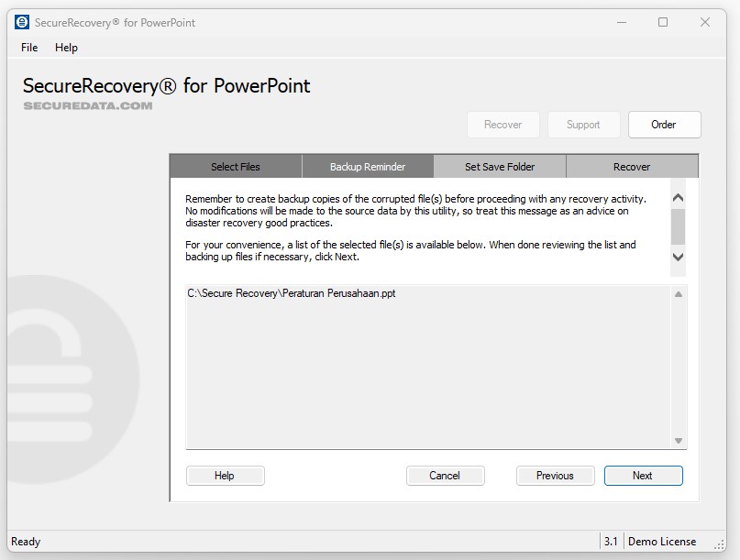Click the Previous button
The height and width of the screenshot is (560, 740).
(555, 476)
